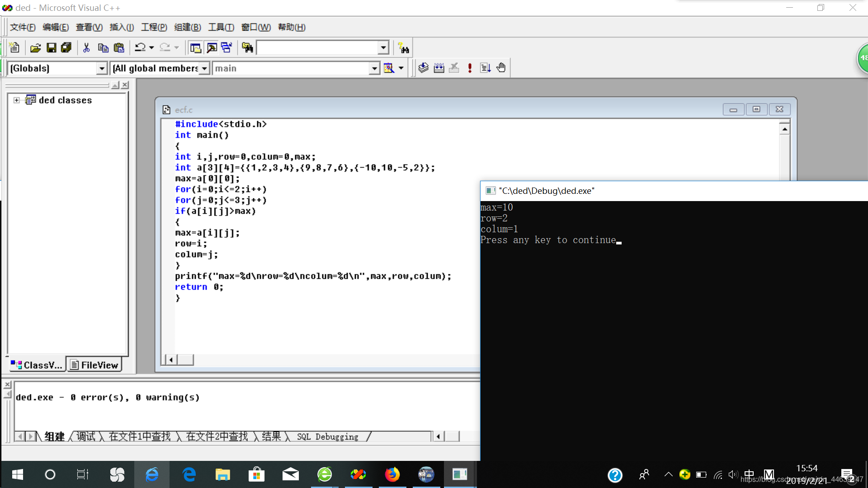Open the 编辑(E) menu
The image size is (868, 488).
(x=56, y=27)
